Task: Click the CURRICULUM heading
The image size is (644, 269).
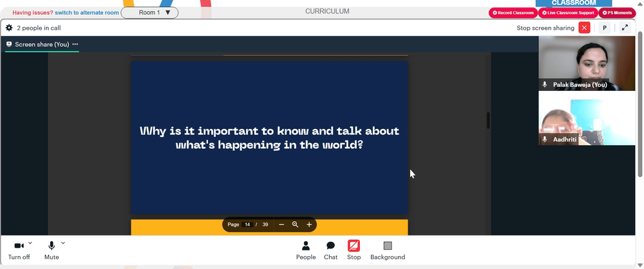Action: [x=327, y=12]
